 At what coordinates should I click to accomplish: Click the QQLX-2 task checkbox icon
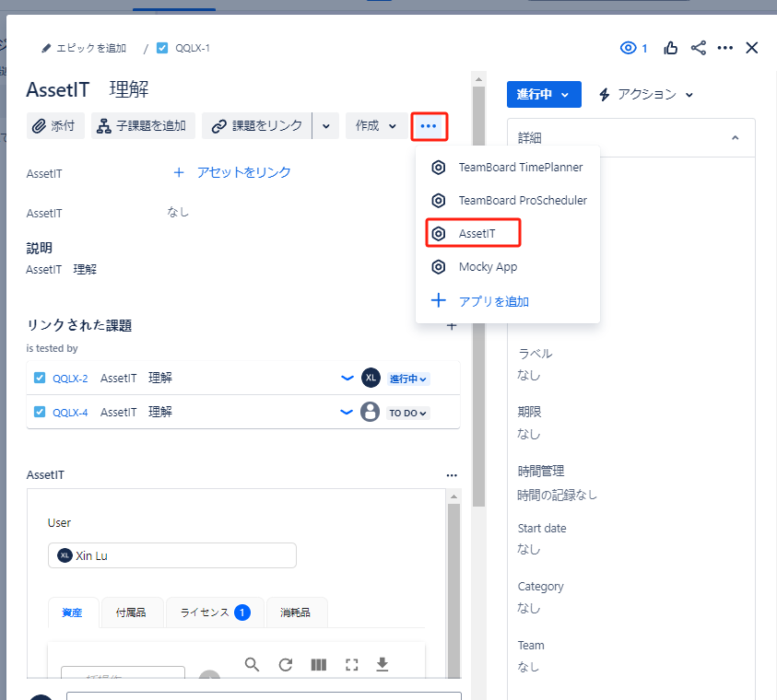click(40, 378)
